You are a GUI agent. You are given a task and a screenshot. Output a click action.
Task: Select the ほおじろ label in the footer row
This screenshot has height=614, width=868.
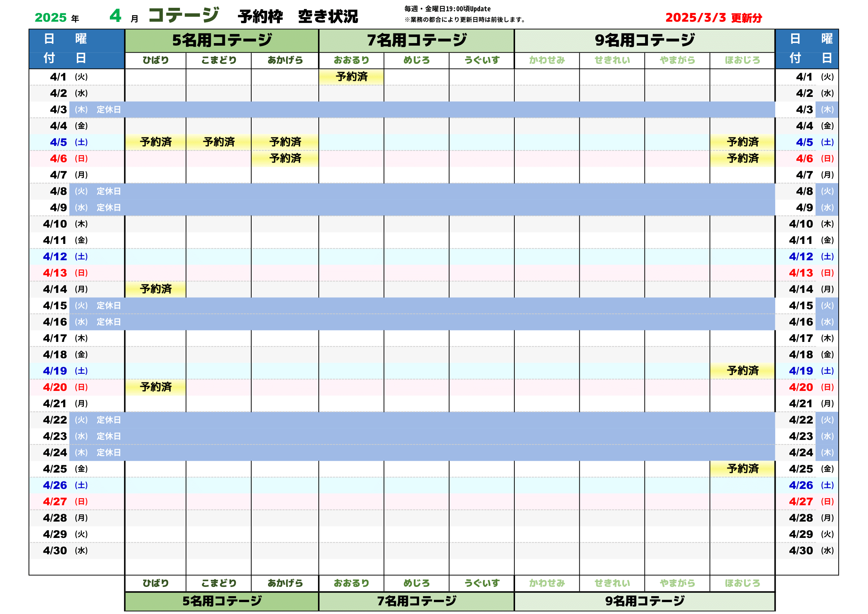click(x=743, y=584)
